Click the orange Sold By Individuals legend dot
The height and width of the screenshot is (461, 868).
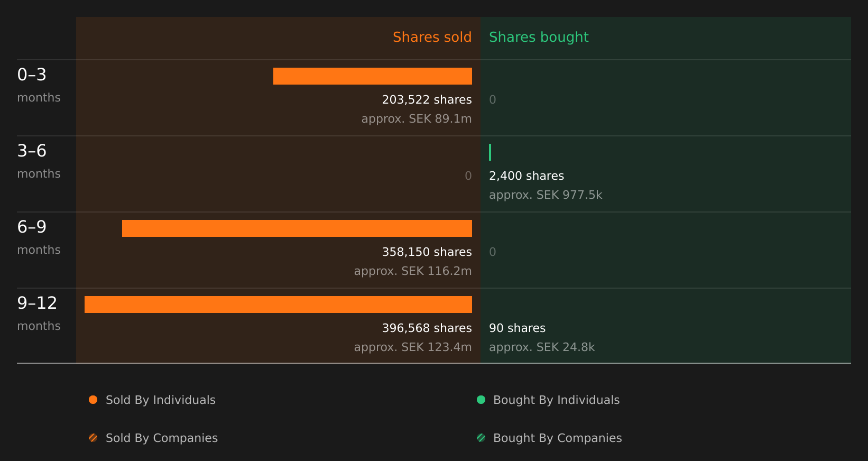coord(93,400)
